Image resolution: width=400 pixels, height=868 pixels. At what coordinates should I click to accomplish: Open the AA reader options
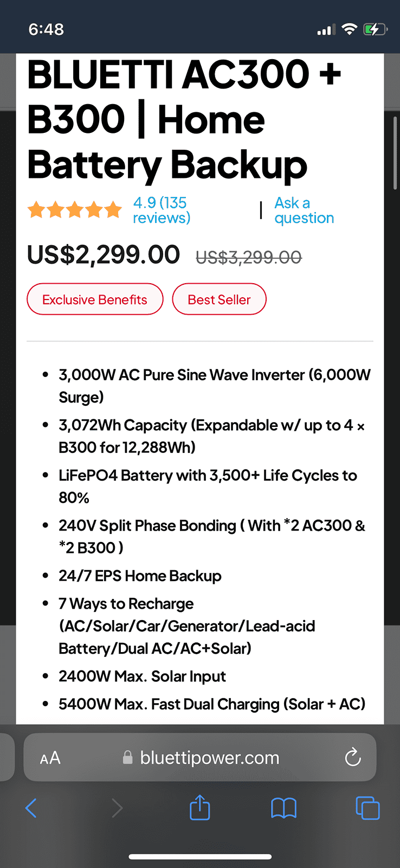click(x=50, y=758)
